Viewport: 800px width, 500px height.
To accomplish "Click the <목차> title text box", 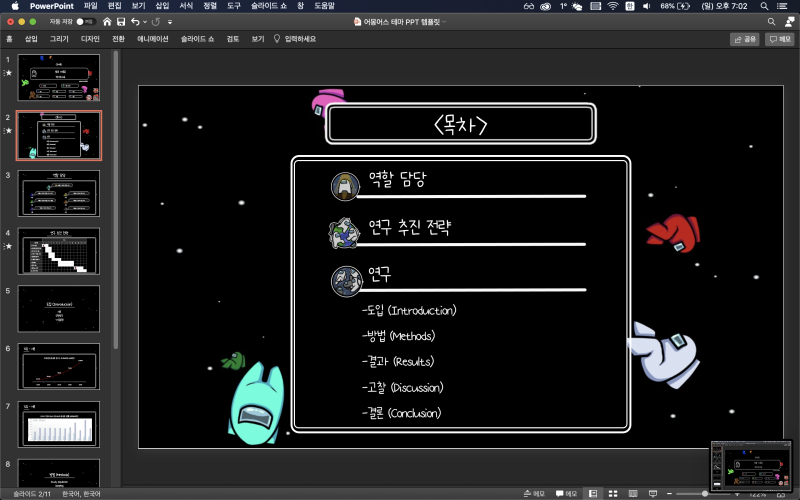I will (460, 124).
